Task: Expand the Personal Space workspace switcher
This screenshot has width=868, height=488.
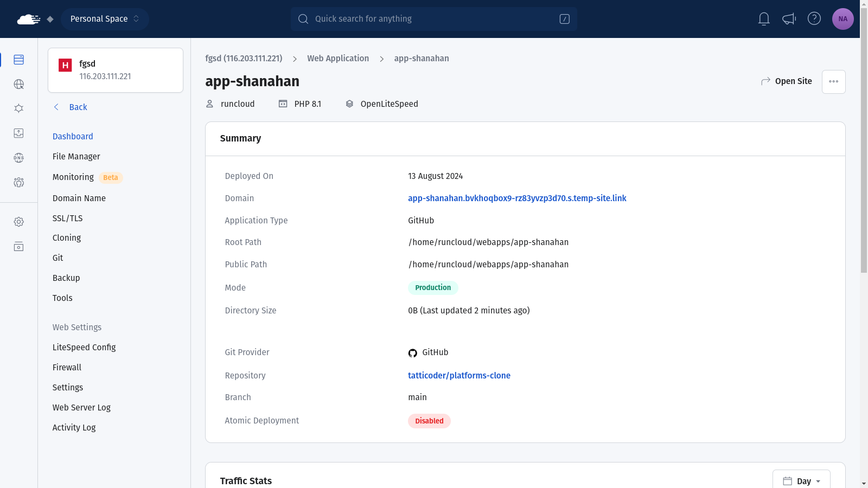Action: click(x=105, y=19)
